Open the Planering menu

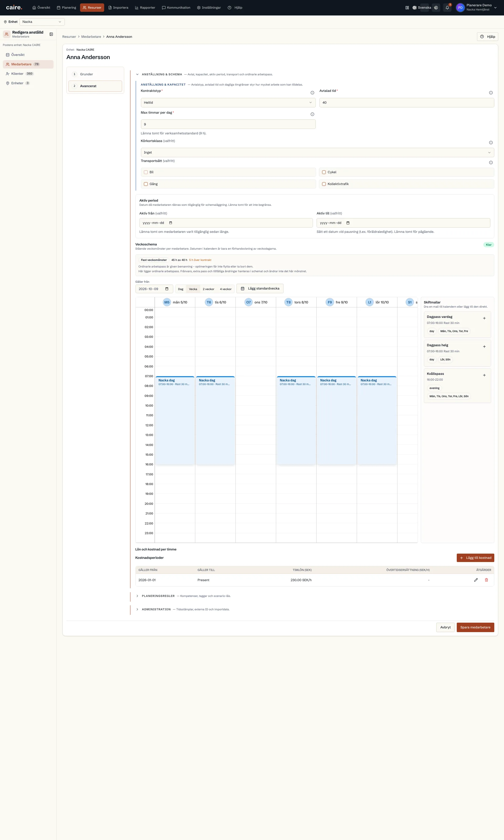click(x=67, y=7)
